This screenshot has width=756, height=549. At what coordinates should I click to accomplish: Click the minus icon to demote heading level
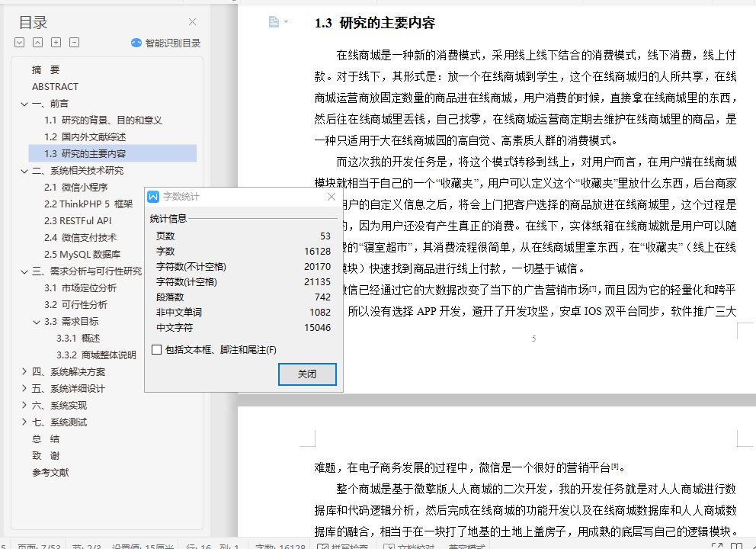[x=74, y=43]
